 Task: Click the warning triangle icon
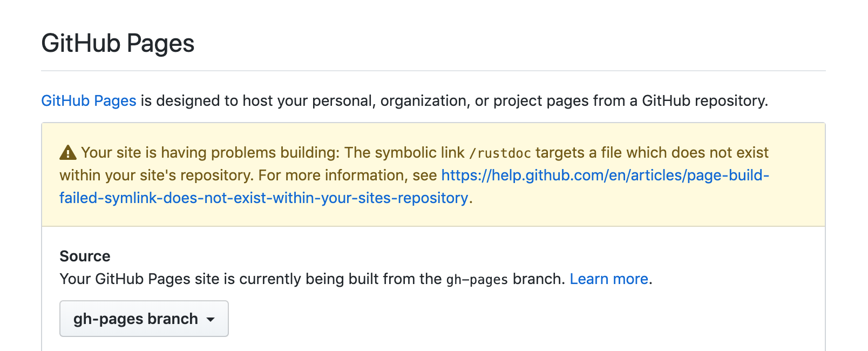click(x=68, y=153)
